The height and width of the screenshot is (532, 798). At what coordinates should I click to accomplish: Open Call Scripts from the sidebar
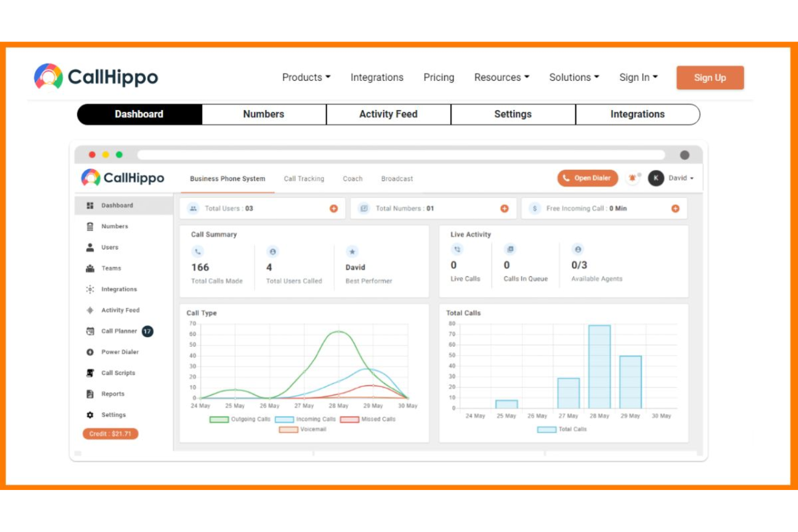117,372
